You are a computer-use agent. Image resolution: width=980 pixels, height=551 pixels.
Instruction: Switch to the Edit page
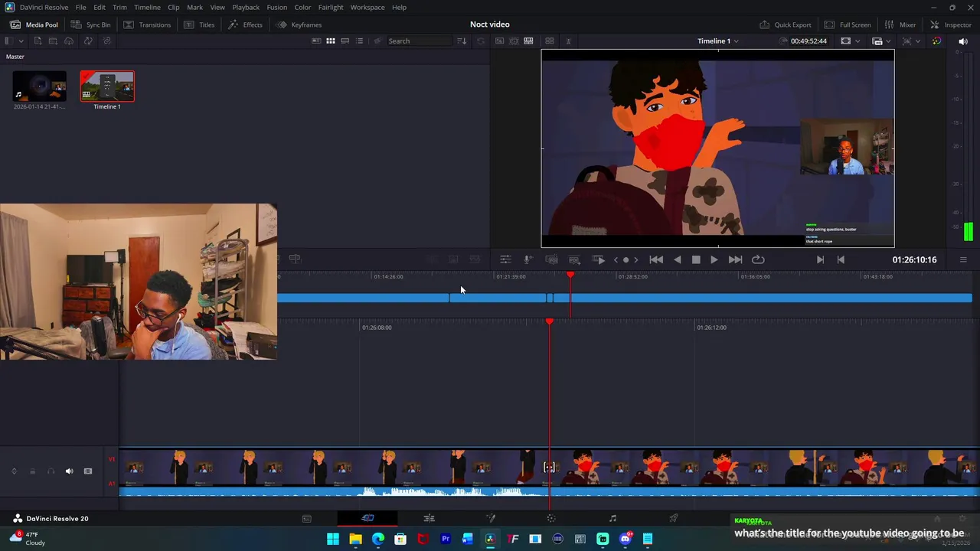(429, 518)
